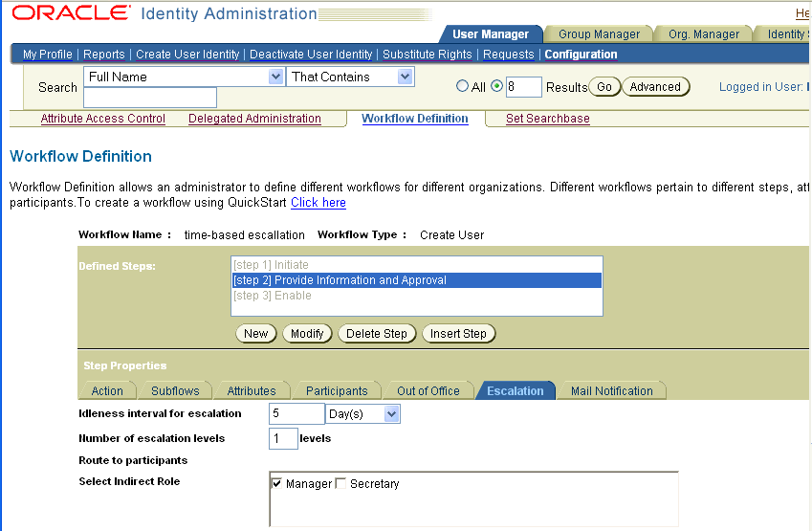Screen dimensions: 812x531
Task: Open the Requests link
Action: (509, 55)
